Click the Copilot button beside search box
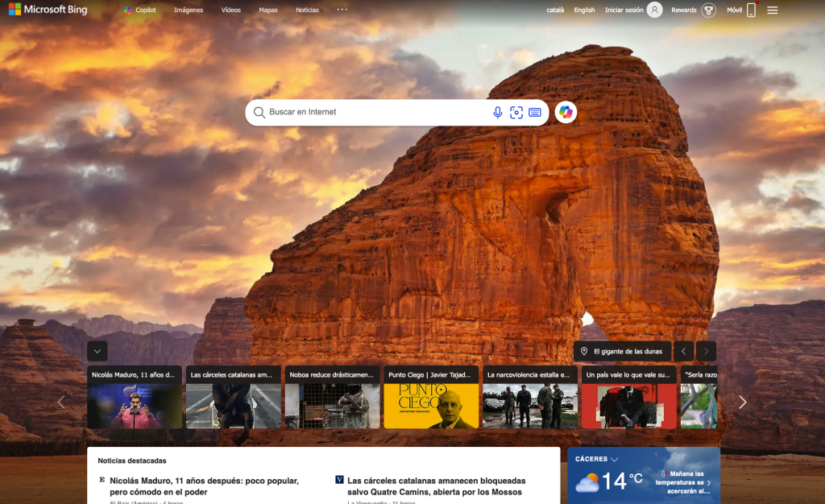Image resolution: width=825 pixels, height=504 pixels. (x=566, y=113)
